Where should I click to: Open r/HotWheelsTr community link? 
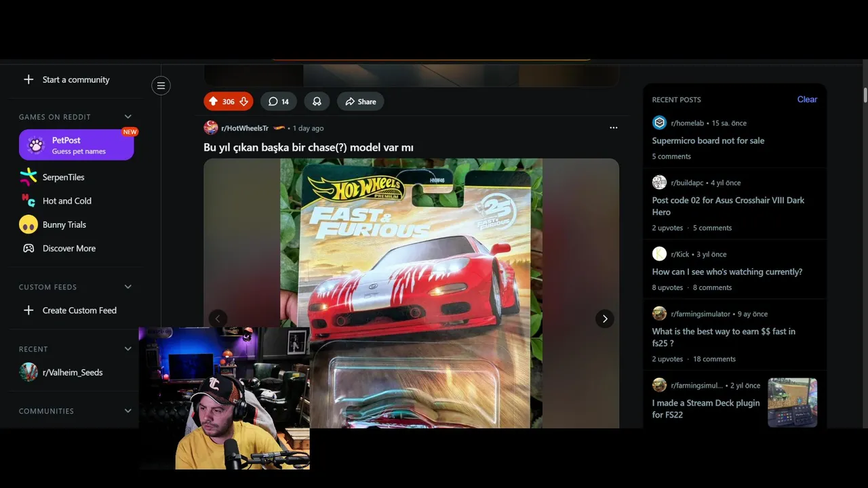(x=245, y=128)
